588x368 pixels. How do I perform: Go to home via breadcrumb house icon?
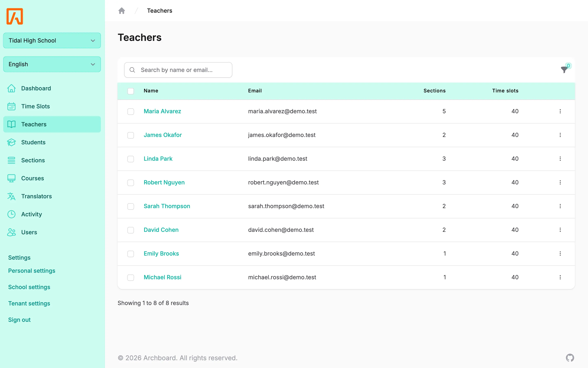pos(121,11)
